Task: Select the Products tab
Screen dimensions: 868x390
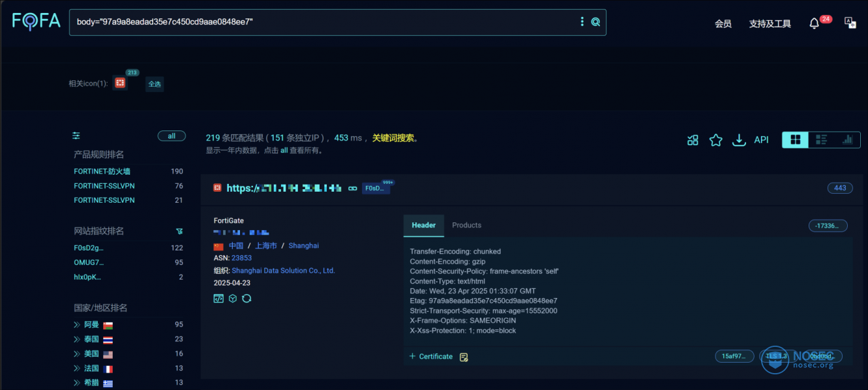Action: click(467, 225)
